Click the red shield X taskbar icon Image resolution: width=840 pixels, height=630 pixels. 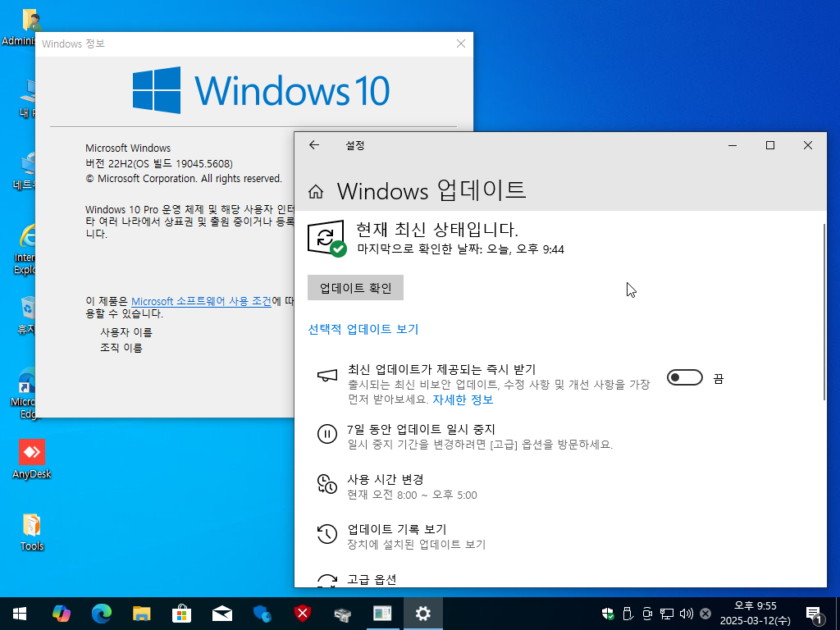(x=302, y=614)
